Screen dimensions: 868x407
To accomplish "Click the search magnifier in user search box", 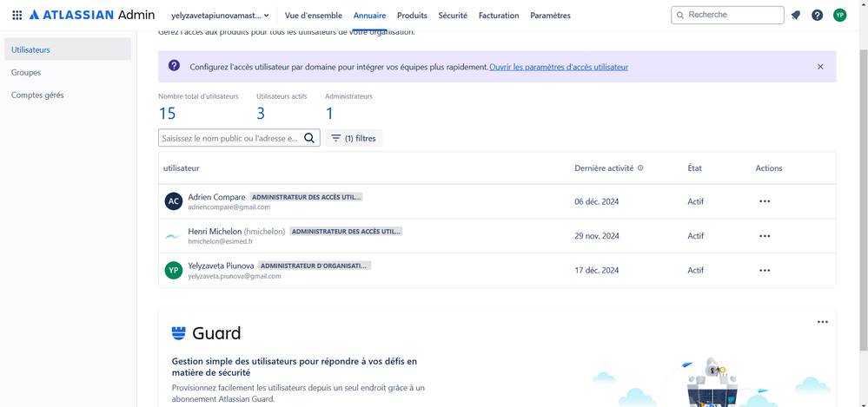I will pos(309,138).
